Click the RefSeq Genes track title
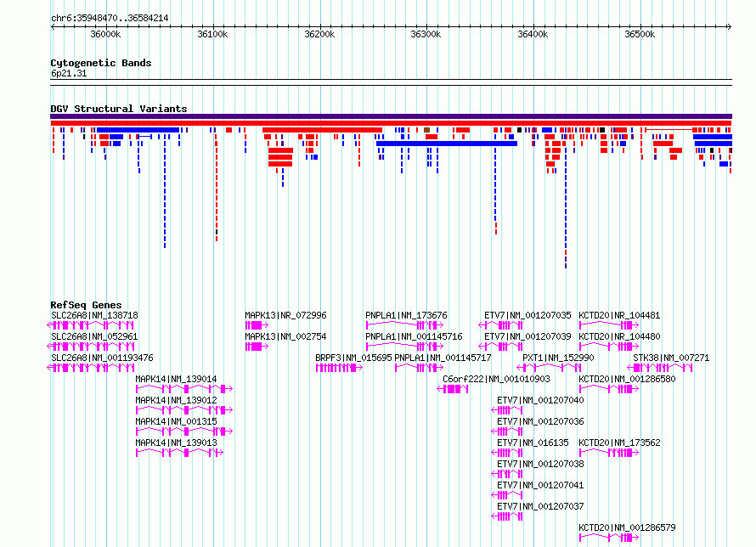 point(86,305)
